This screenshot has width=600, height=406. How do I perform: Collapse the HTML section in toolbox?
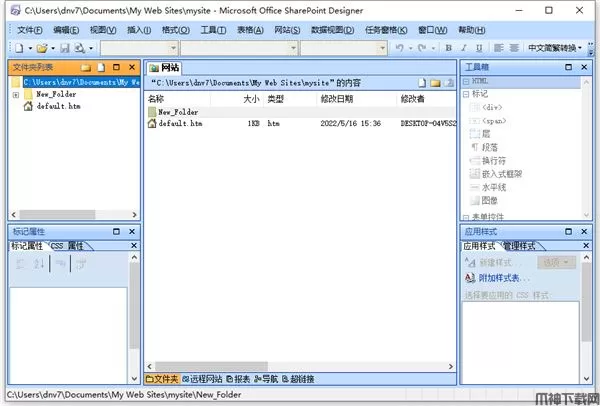(x=466, y=81)
